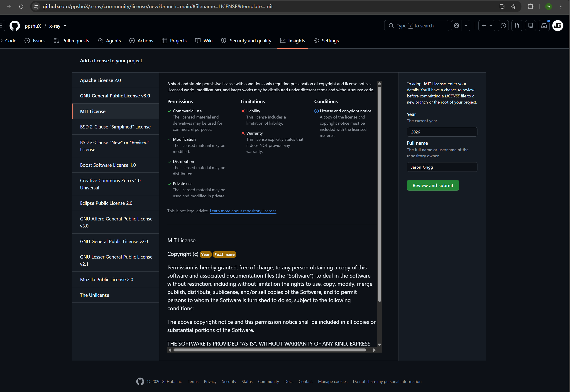The height and width of the screenshot is (392, 570).
Task: Select GNU General Public License v3.0
Action: click(115, 96)
